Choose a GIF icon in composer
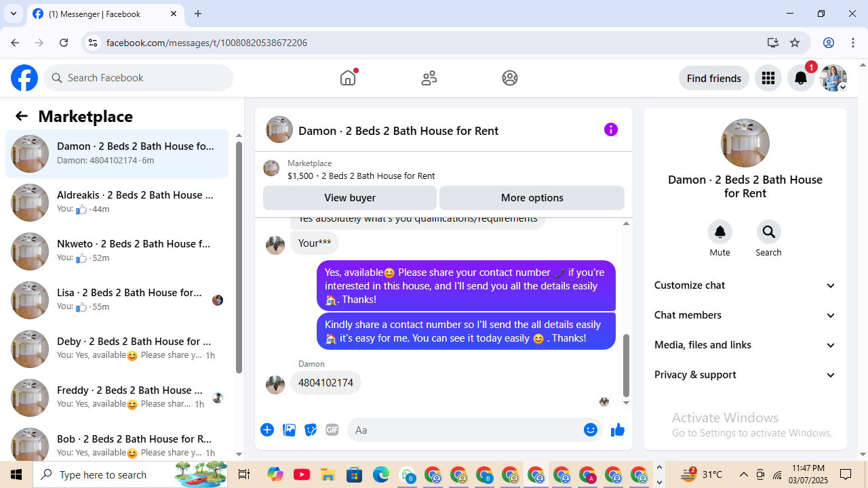The image size is (868, 488). tap(332, 430)
